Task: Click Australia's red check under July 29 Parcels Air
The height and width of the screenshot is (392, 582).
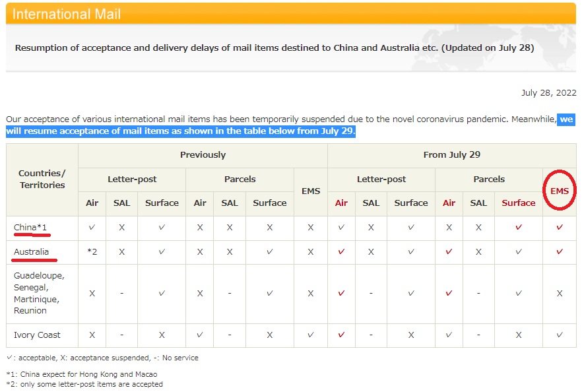Action: [x=449, y=252]
